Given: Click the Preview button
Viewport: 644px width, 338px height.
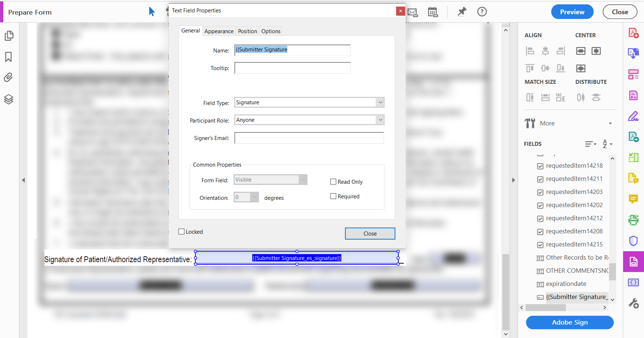Looking at the screenshot, I should click(572, 12).
